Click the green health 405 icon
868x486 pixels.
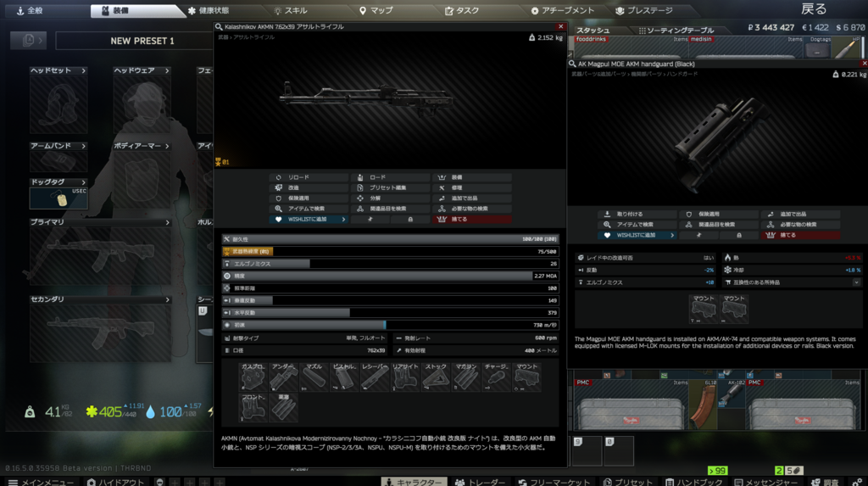point(92,411)
